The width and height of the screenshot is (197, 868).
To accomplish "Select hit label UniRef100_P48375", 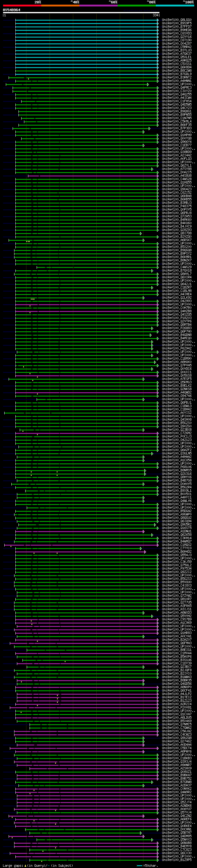I will [x=177, y=206].
